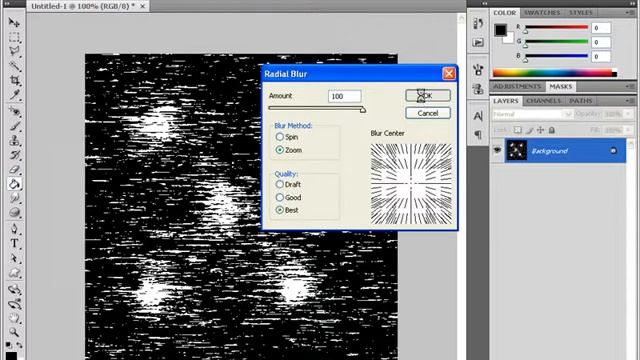Image resolution: width=640 pixels, height=360 pixels.
Task: Click the lock all icon in Layers
Action: coord(551,130)
